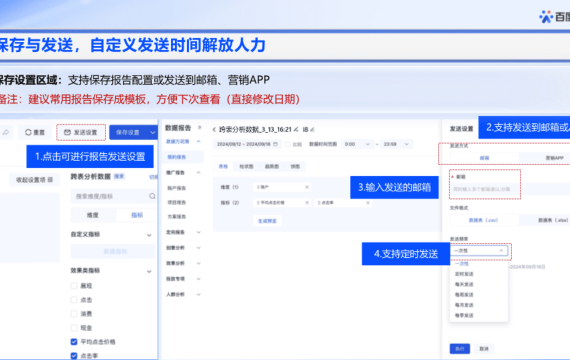The image size is (570, 360).
Task: Check the 消费 metric checkbox
Action: click(x=74, y=313)
